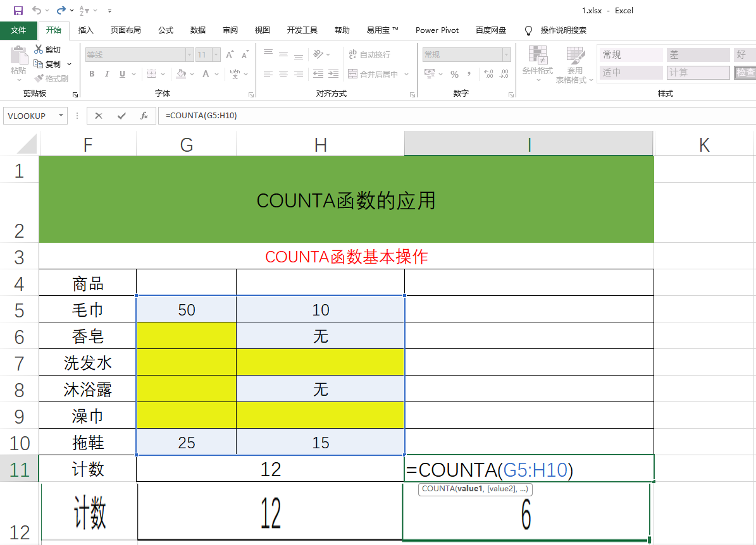Open the 复制 copy options arrow
This screenshot has width=756, height=545.
(70, 64)
